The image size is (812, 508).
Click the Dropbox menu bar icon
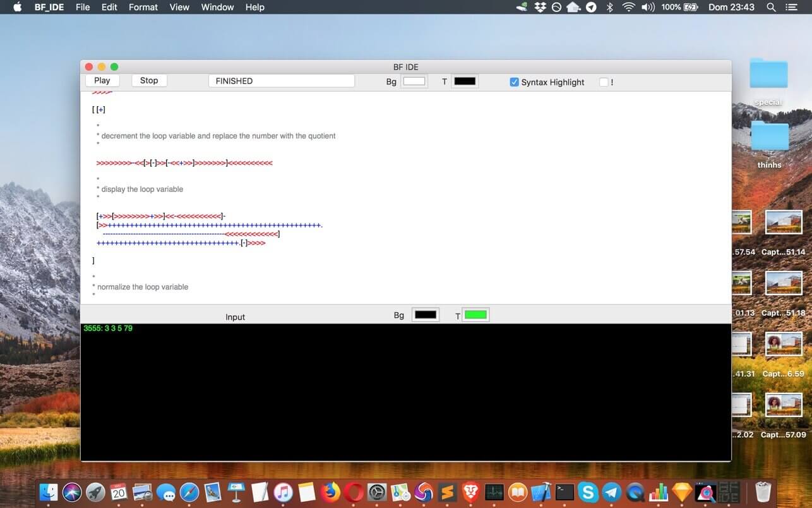click(x=540, y=7)
